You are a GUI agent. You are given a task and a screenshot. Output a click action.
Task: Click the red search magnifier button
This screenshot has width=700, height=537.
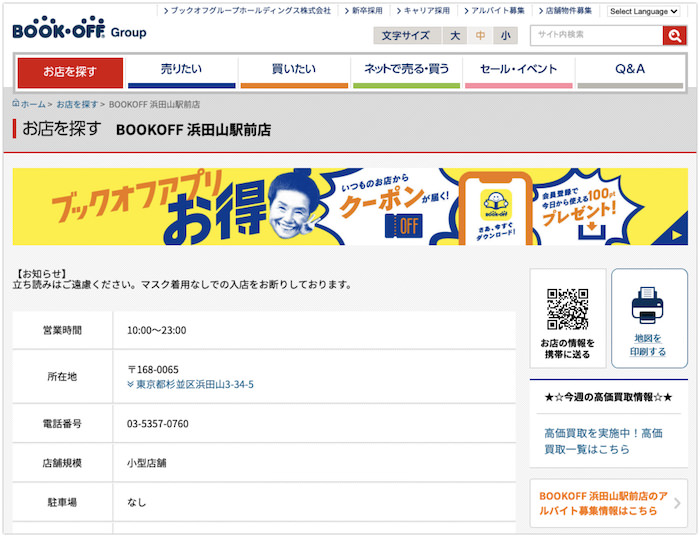click(x=674, y=35)
